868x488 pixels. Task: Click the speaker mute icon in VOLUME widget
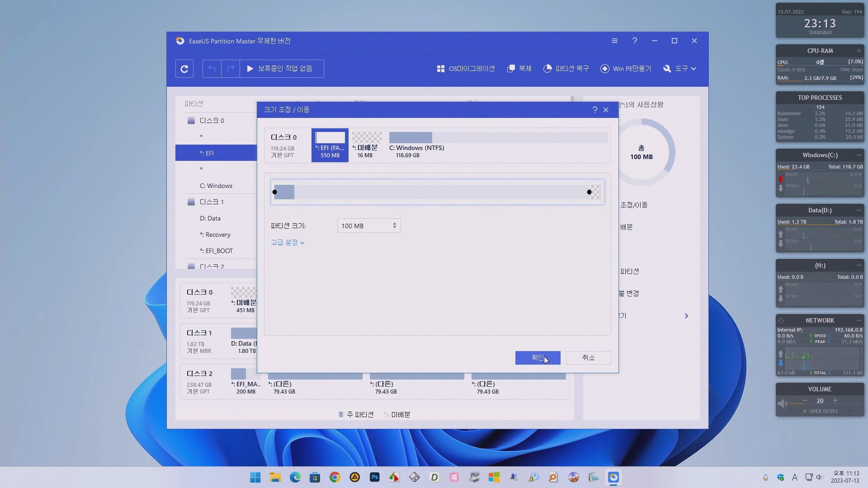783,403
